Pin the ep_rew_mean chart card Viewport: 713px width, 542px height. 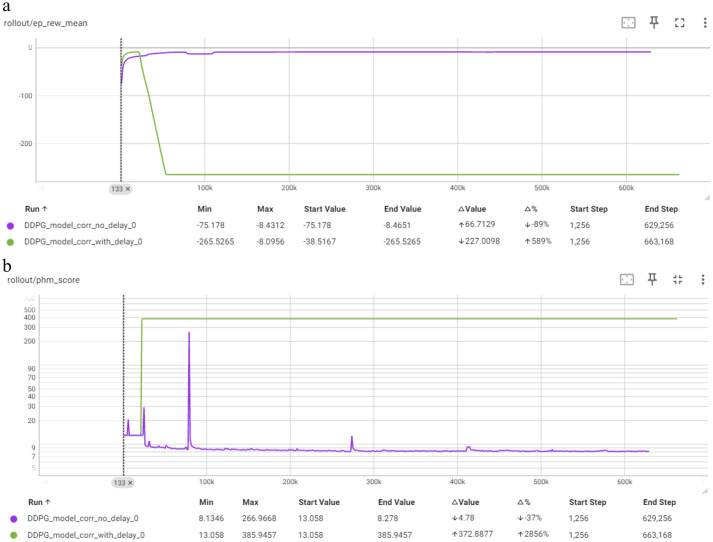(654, 22)
